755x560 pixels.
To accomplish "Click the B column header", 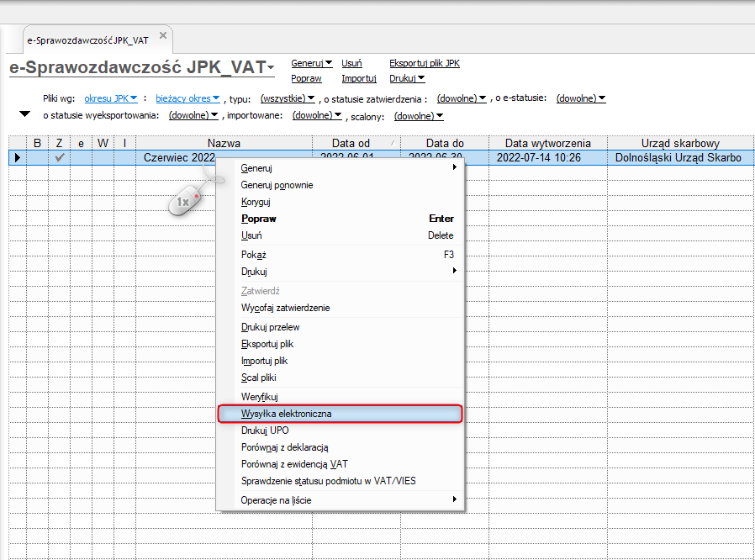I will tap(37, 143).
